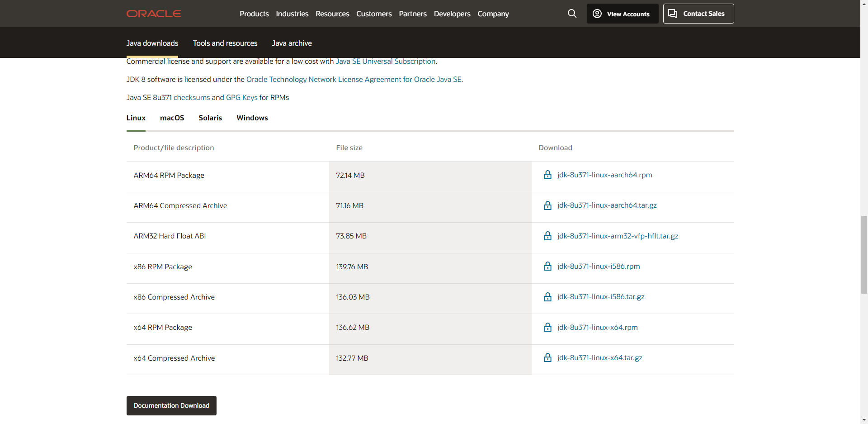This screenshot has height=424, width=868.
Task: Switch to the macOS tab
Action: pos(172,118)
